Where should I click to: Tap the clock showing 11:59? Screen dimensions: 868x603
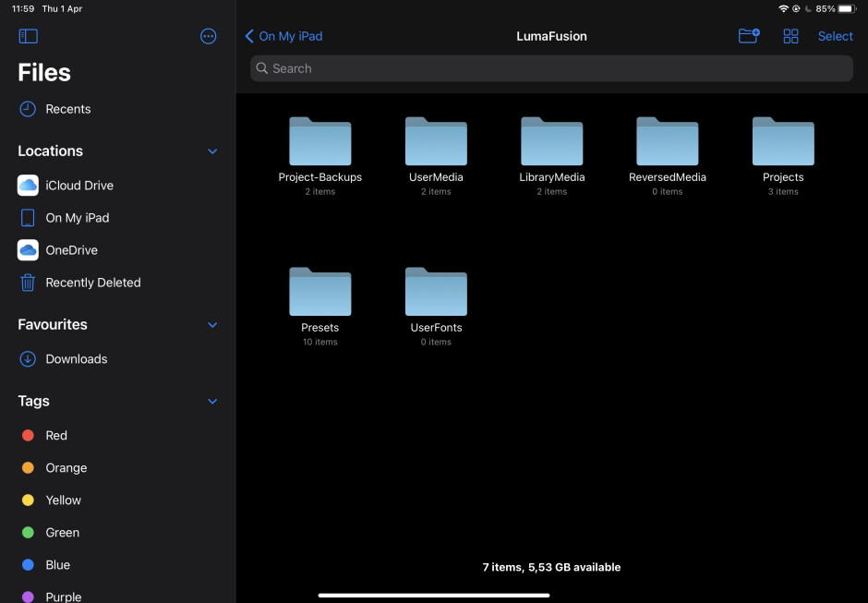23,9
